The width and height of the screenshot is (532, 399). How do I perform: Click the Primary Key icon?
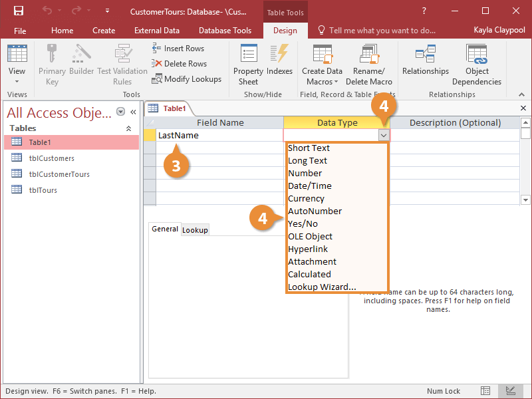[x=52, y=53]
